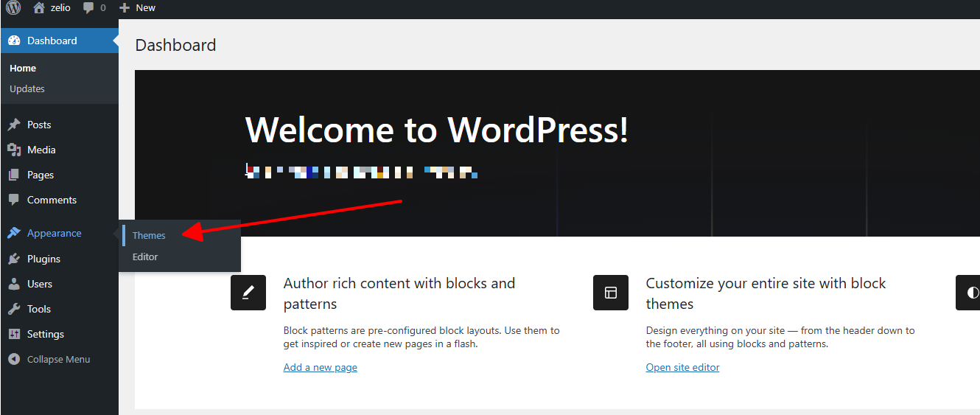Click the Pages icon in the sidebar
Screen dimensions: 980x415
14,175
